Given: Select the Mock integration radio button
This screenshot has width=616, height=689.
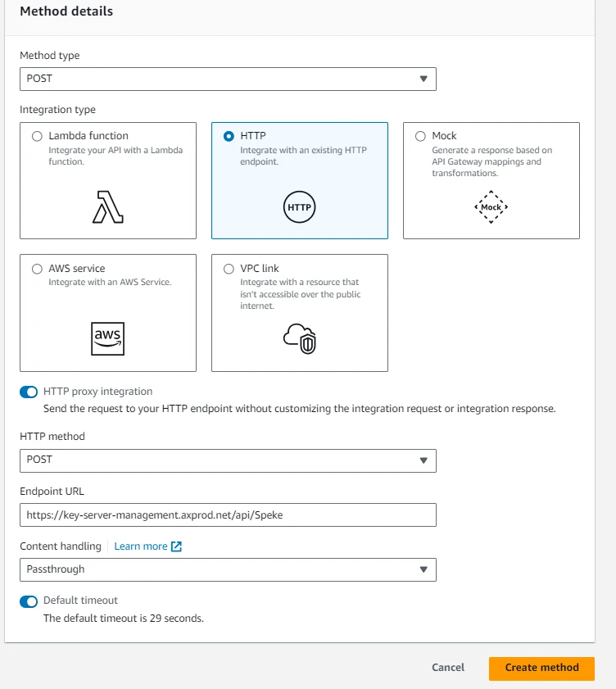Looking at the screenshot, I should coord(420,136).
